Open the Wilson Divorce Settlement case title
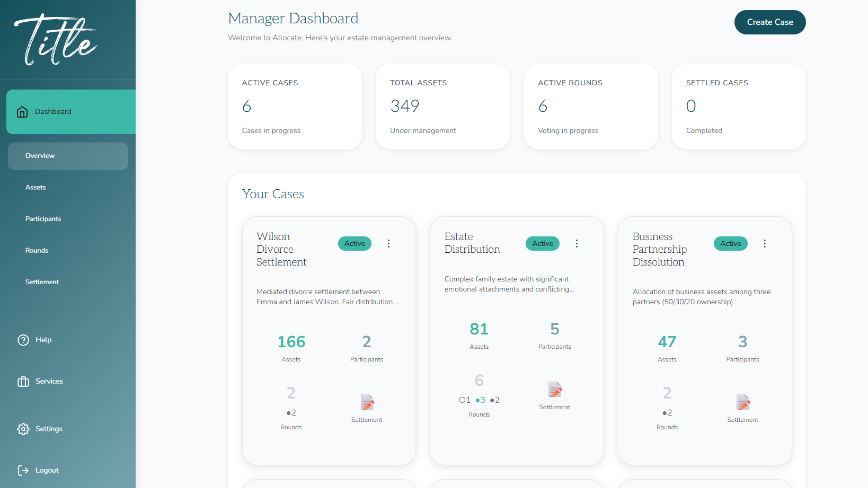868x488 pixels. (281, 249)
